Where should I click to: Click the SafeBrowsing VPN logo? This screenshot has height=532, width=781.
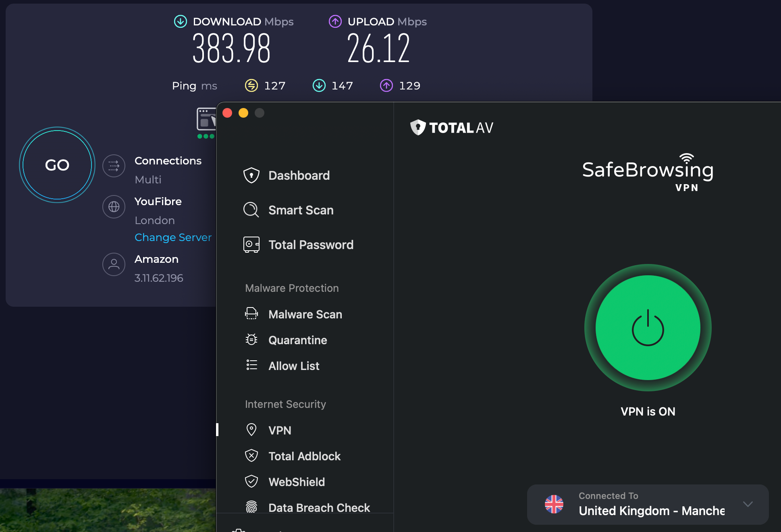click(x=648, y=172)
